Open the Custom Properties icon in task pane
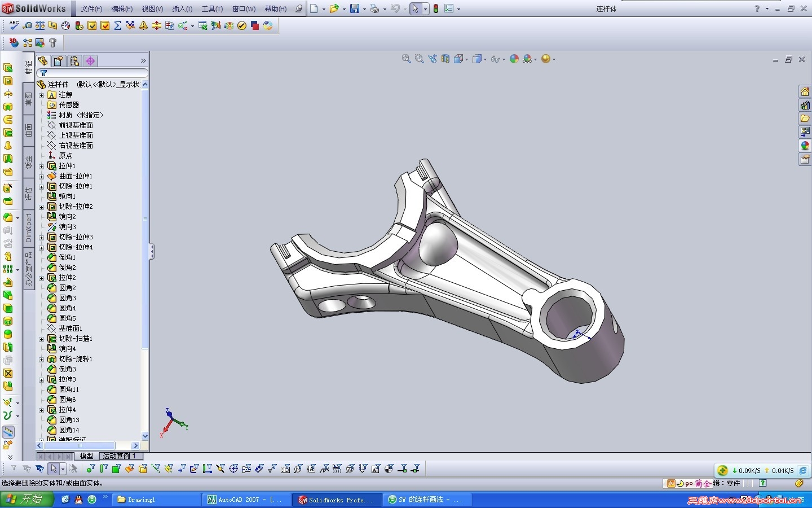The height and width of the screenshot is (508, 812). click(805, 159)
